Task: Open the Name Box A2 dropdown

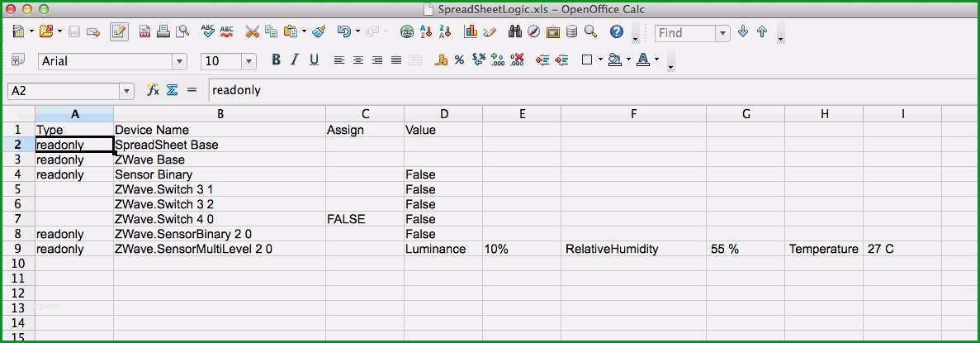Action: pos(127,91)
